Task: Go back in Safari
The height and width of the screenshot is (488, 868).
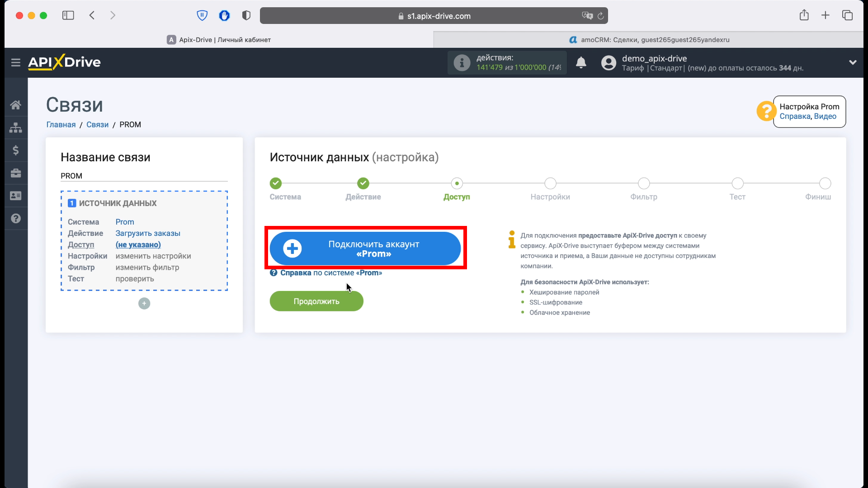Action: coord(92,15)
